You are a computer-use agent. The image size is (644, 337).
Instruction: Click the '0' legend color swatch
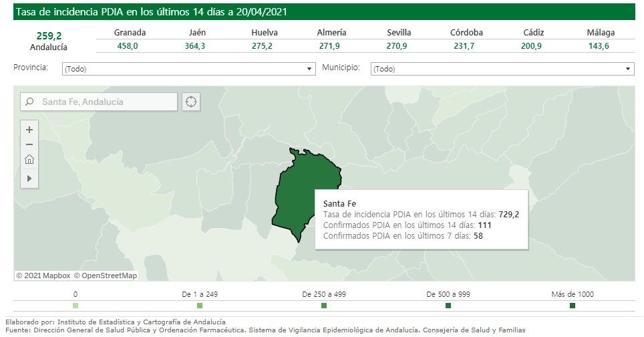[75, 306]
